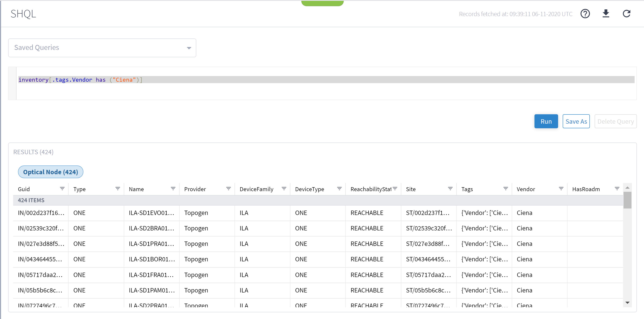Download the query results
644x319 pixels.
point(606,14)
